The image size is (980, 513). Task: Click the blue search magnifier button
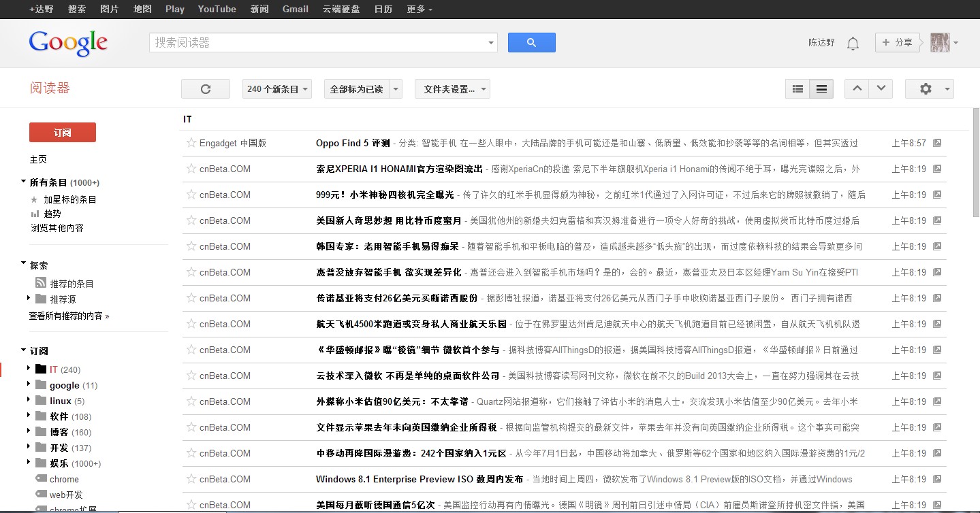pos(531,42)
